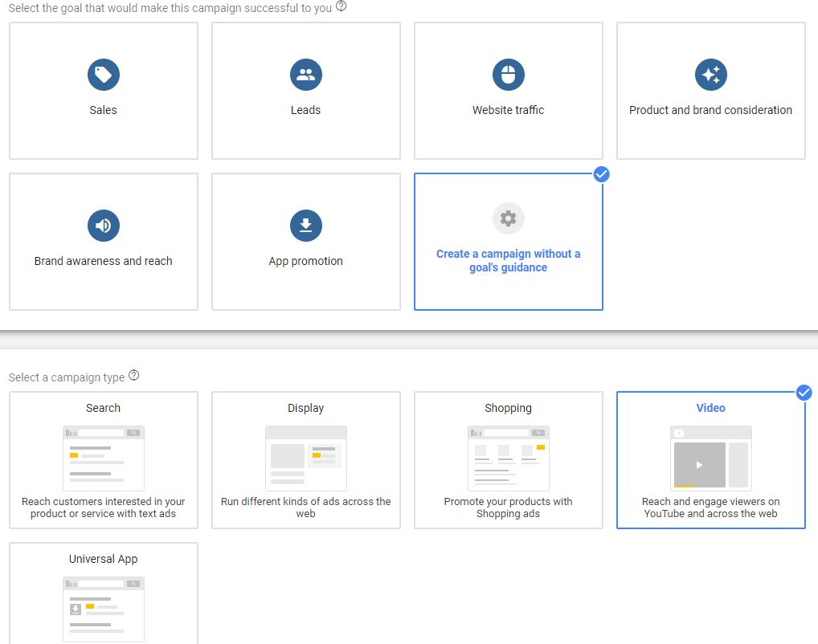Select the Video campaign type title
The image size is (818, 644).
click(x=710, y=408)
